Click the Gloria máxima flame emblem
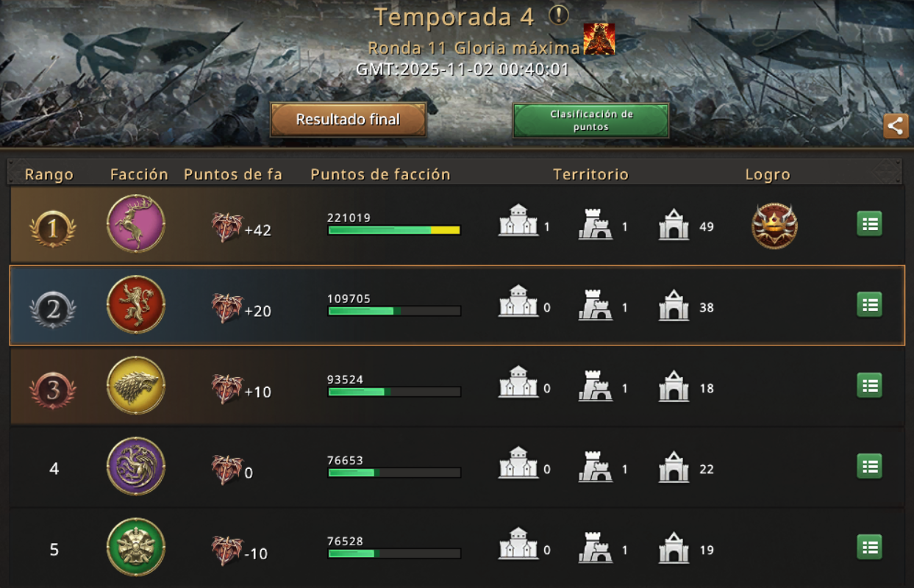The height and width of the screenshot is (588, 914). (599, 39)
